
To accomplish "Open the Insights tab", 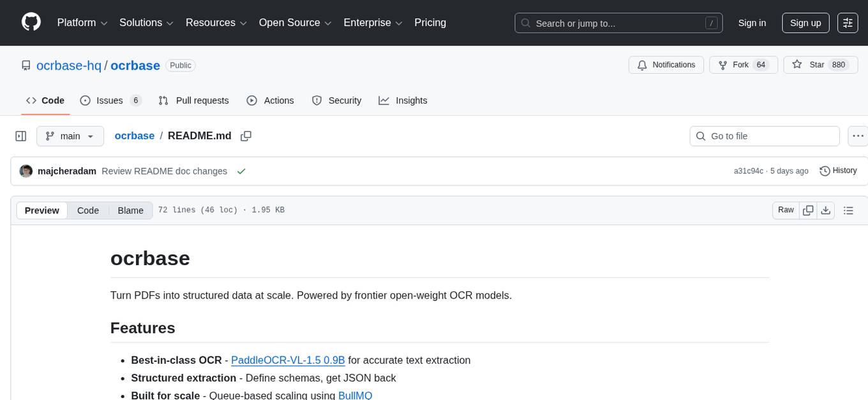I will click(403, 100).
